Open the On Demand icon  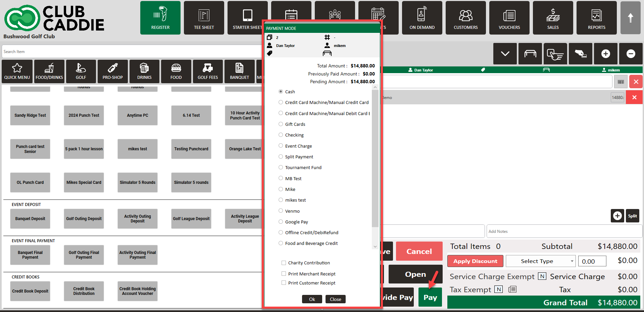coord(422,18)
